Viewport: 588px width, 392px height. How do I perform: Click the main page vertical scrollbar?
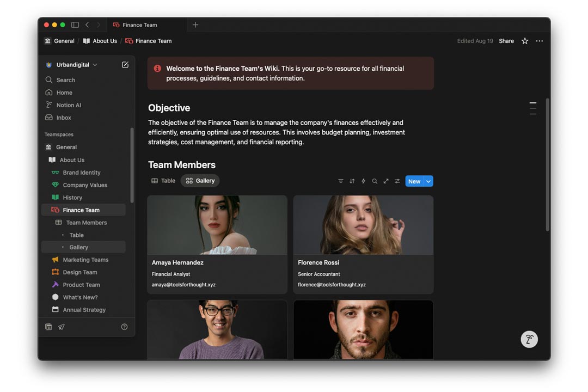click(x=547, y=163)
